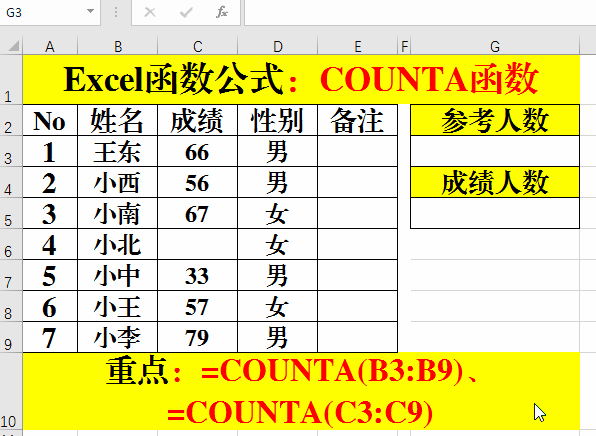Click the '性别' header cell

(277, 120)
